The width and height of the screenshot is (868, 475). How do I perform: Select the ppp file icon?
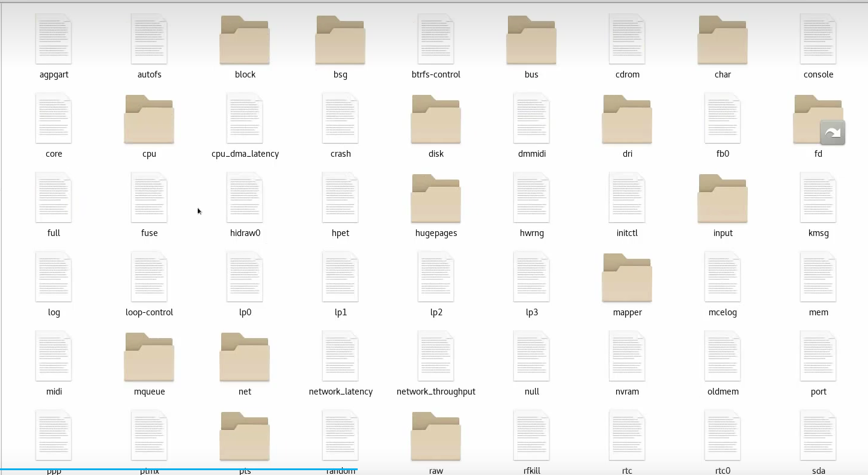[53, 435]
